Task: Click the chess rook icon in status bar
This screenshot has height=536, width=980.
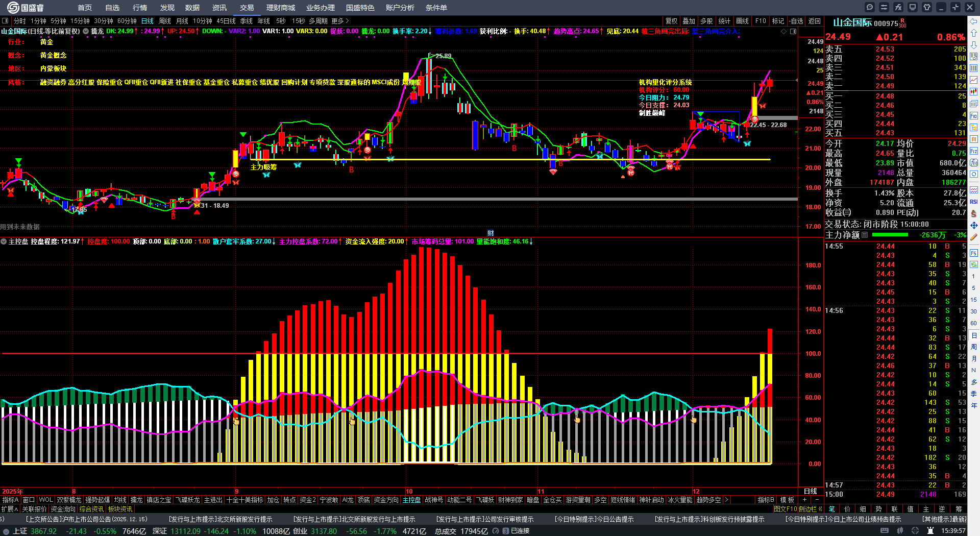Action: click(x=930, y=531)
